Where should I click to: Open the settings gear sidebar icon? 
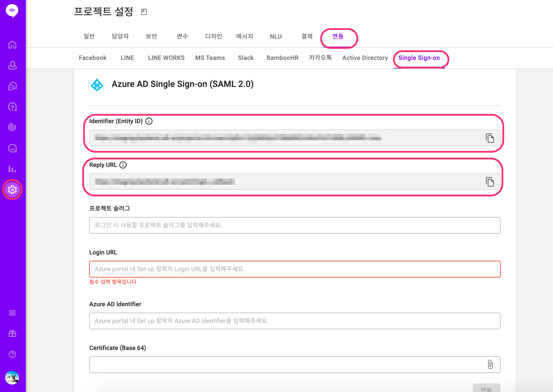point(12,190)
